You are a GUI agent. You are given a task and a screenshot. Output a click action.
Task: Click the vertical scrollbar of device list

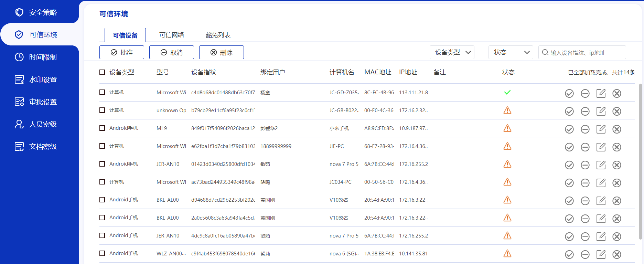coord(641,161)
